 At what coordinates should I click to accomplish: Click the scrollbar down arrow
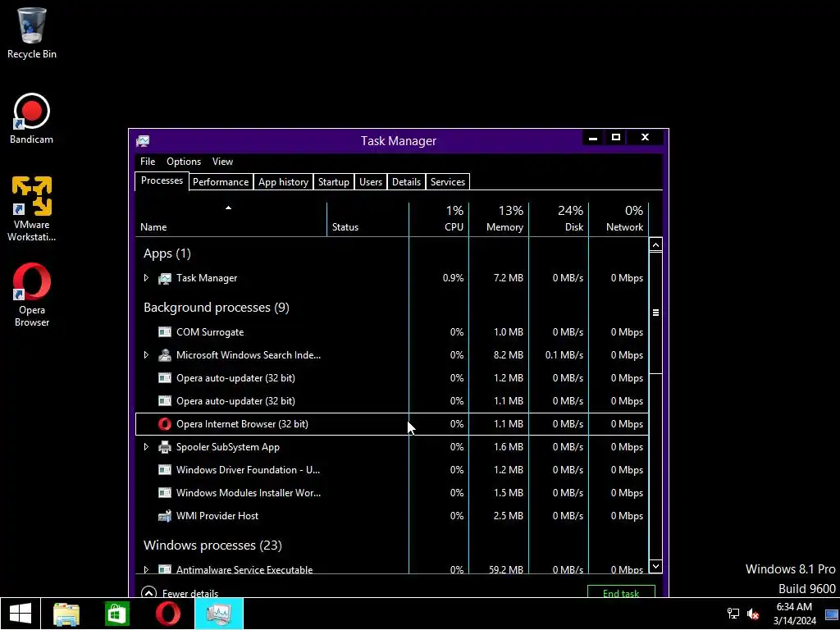[655, 566]
